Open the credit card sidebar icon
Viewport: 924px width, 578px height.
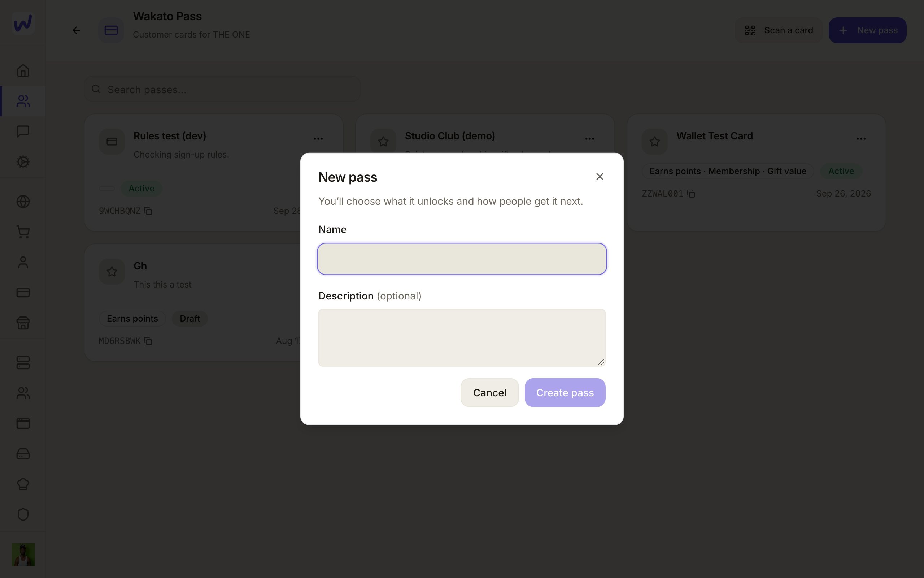coord(23,293)
